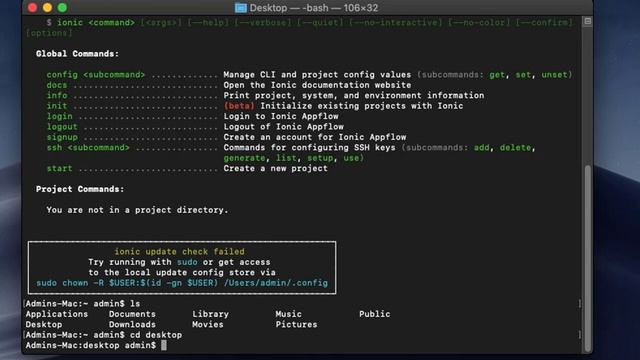Image resolution: width=640 pixels, height=360 pixels.
Task: Click the 'Applications' directory name
Action: (57, 314)
